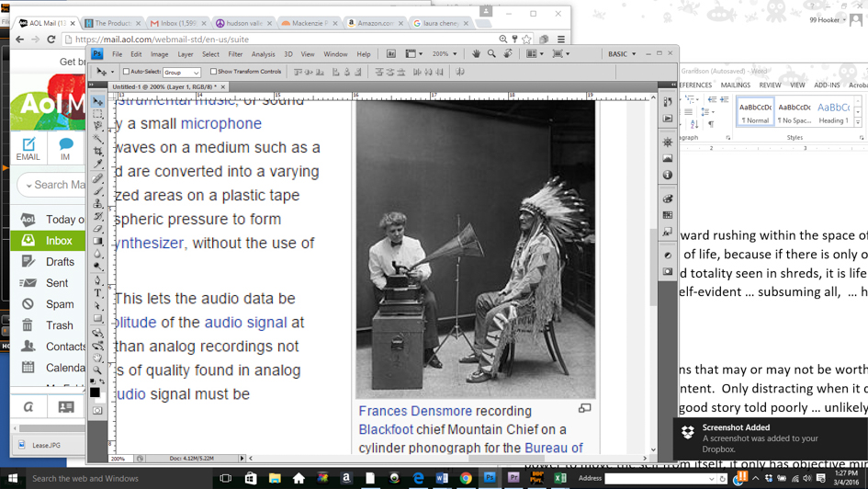Select the Brush tool
The width and height of the screenshot is (868, 489).
[x=97, y=191]
